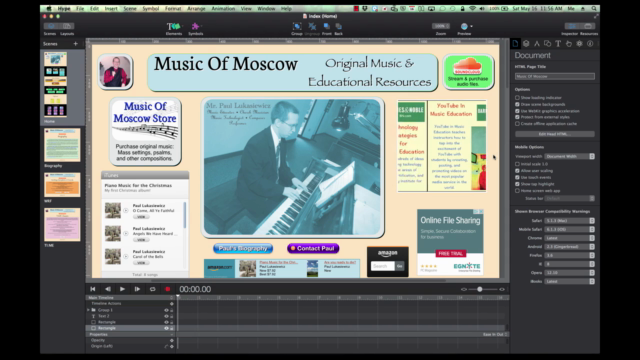The image size is (640, 360).
Task: Open the Insert menu
Action: pos(111,9)
